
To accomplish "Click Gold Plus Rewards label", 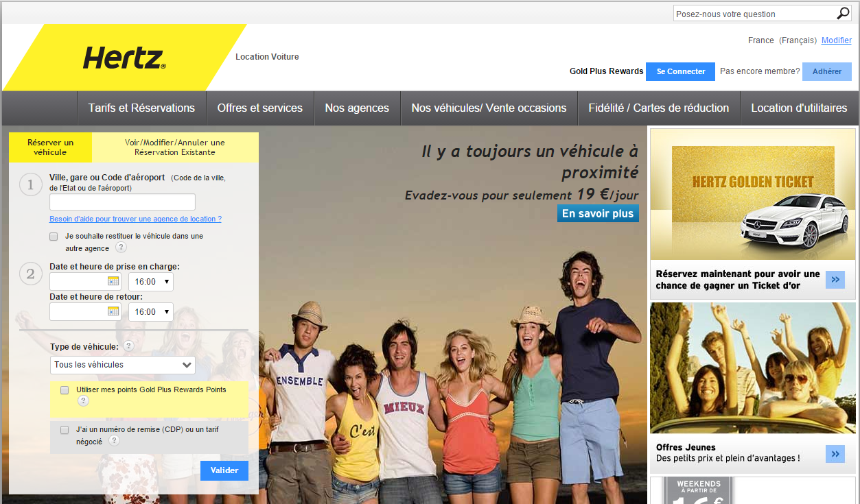I will (607, 71).
